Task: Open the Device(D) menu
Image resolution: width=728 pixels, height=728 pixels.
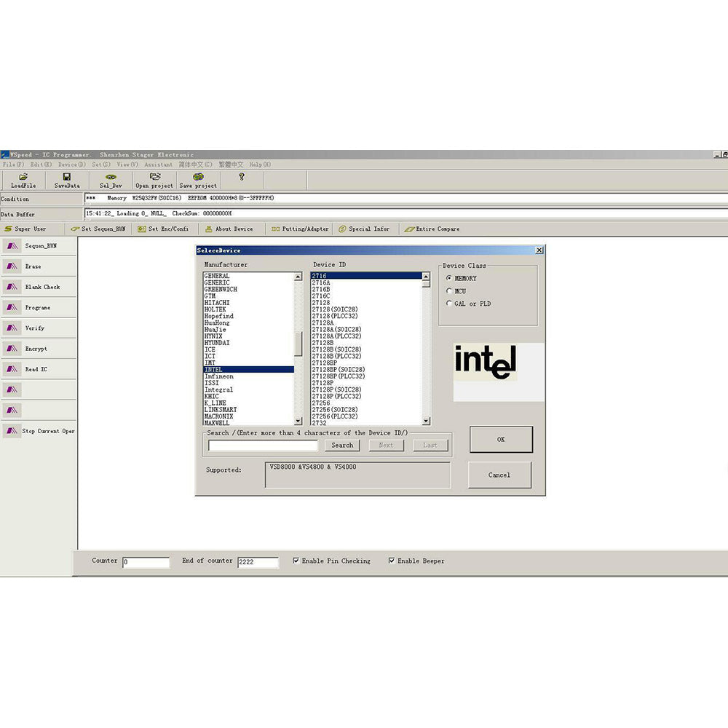Action: [x=71, y=165]
